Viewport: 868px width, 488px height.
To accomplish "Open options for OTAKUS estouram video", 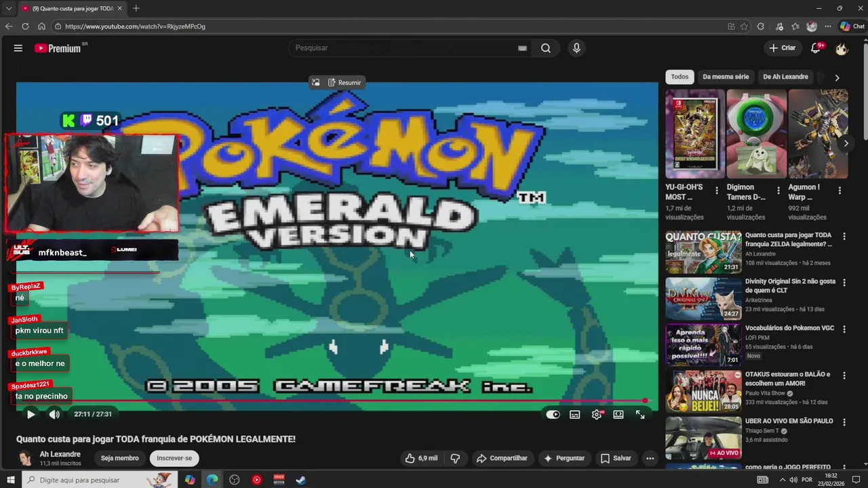I will point(844,375).
